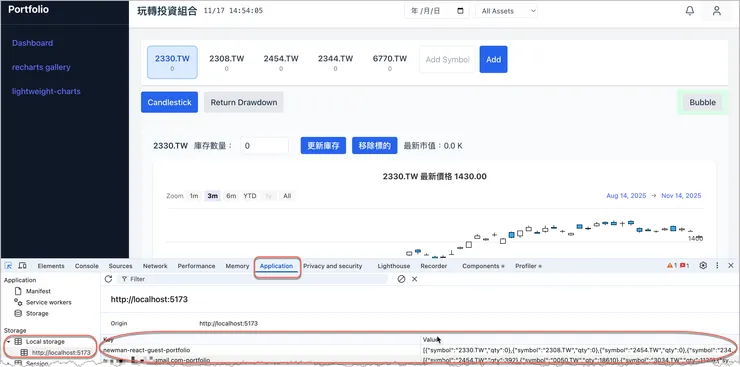Click the error issues count icon
The width and height of the screenshot is (740, 367).
685,266
